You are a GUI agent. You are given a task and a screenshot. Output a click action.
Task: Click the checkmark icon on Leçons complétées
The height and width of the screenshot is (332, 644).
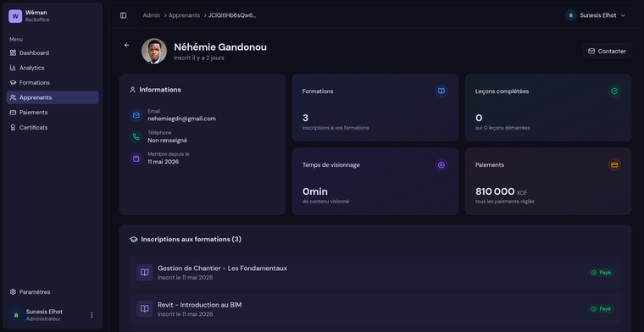click(614, 91)
